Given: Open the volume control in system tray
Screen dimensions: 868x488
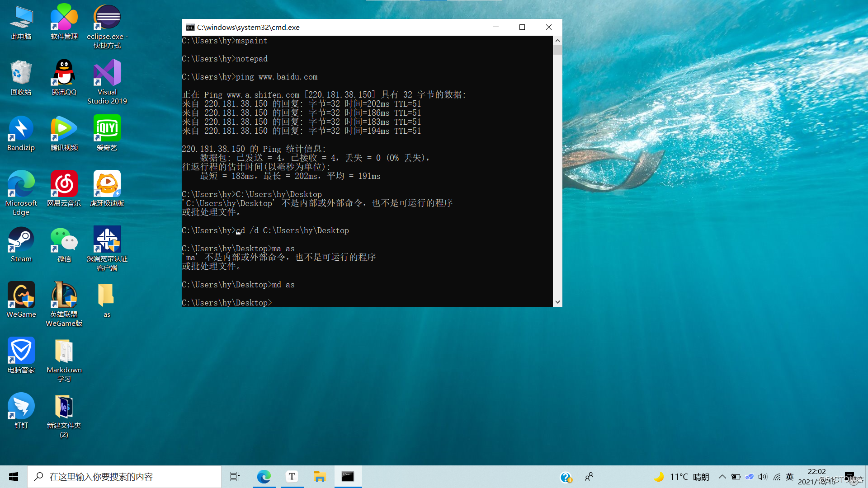Looking at the screenshot, I should click(763, 477).
